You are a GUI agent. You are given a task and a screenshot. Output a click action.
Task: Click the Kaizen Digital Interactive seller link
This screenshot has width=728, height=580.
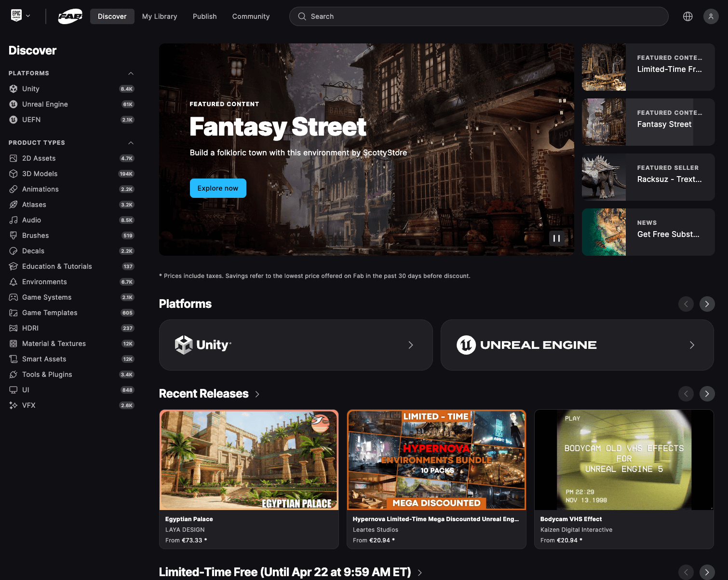(577, 530)
